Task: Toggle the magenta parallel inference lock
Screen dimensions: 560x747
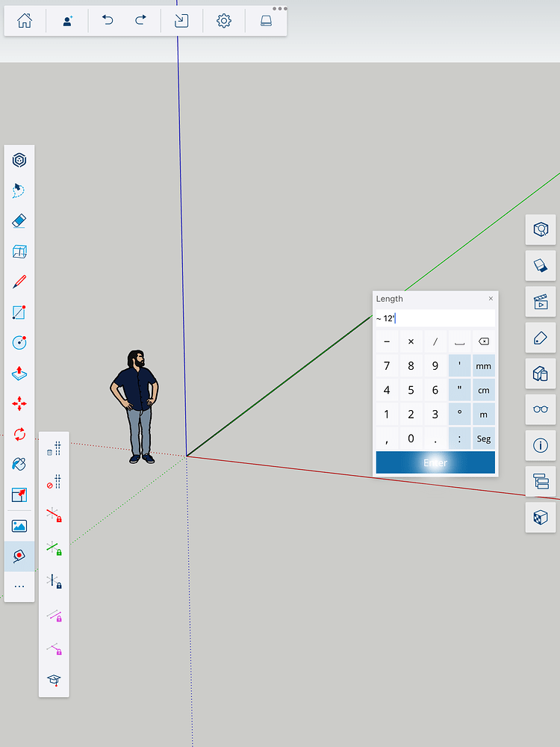Action: tap(54, 616)
